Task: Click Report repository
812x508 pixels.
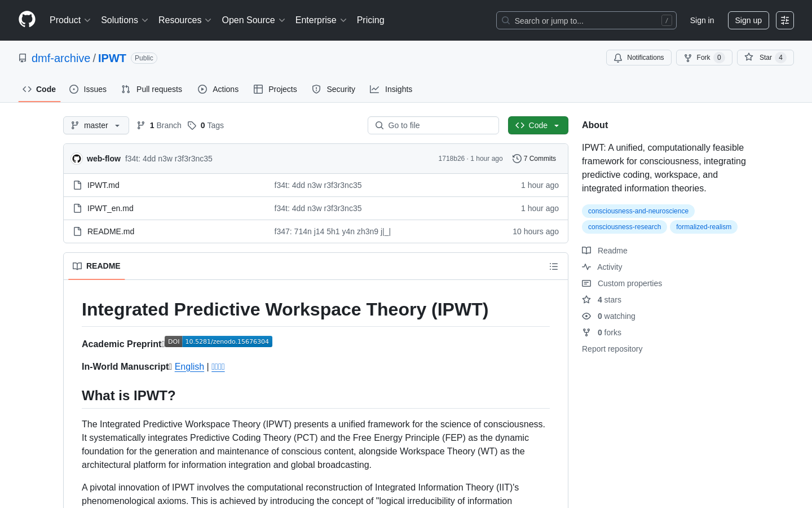Action: 612,349
